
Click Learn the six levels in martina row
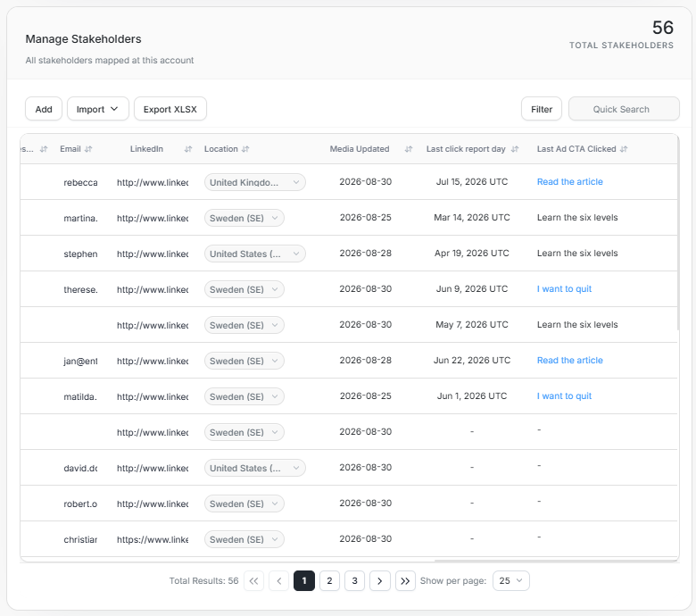[x=577, y=217]
